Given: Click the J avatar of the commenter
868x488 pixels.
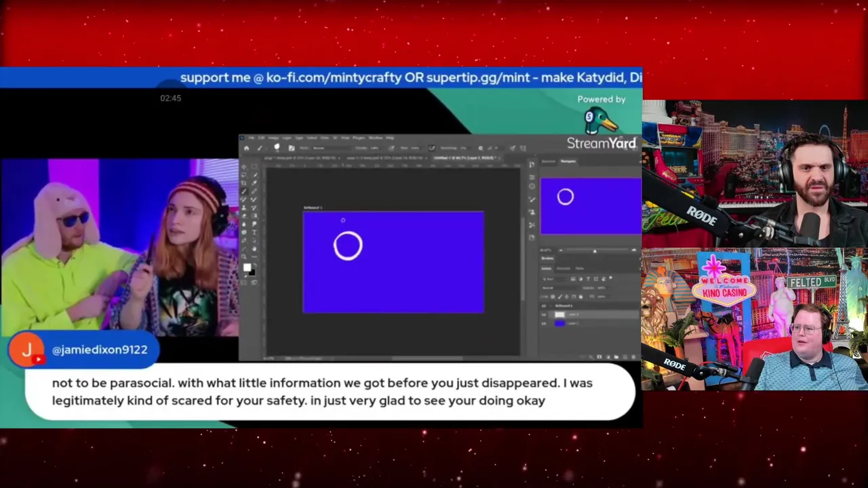Looking at the screenshot, I should point(27,350).
